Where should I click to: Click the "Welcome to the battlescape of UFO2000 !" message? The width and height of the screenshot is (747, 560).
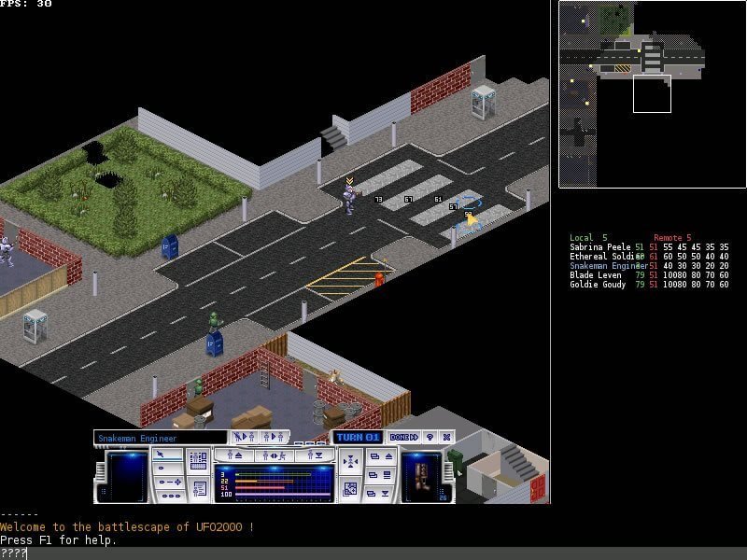[x=127, y=527]
